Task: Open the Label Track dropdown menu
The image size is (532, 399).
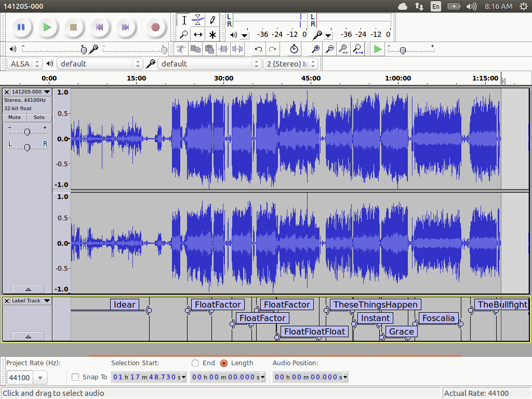Action: [x=31, y=301]
